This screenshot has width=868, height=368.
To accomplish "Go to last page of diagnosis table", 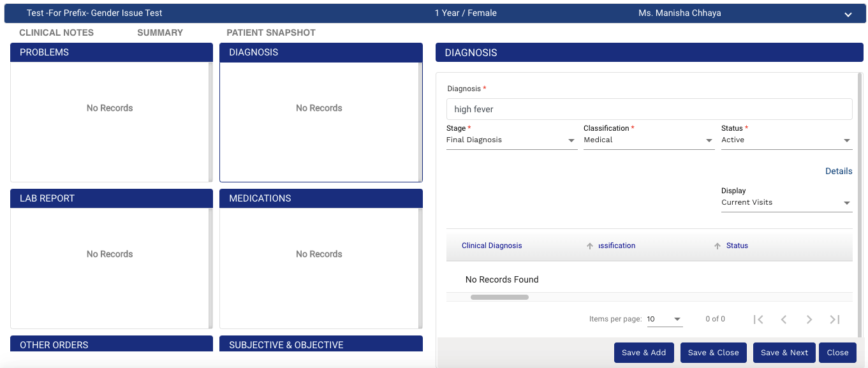I will coord(835,320).
